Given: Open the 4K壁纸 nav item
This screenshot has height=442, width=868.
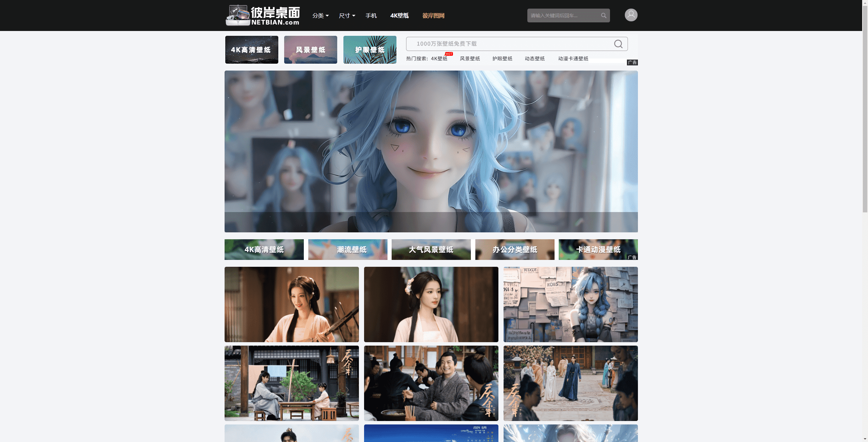Looking at the screenshot, I should pyautogui.click(x=399, y=15).
